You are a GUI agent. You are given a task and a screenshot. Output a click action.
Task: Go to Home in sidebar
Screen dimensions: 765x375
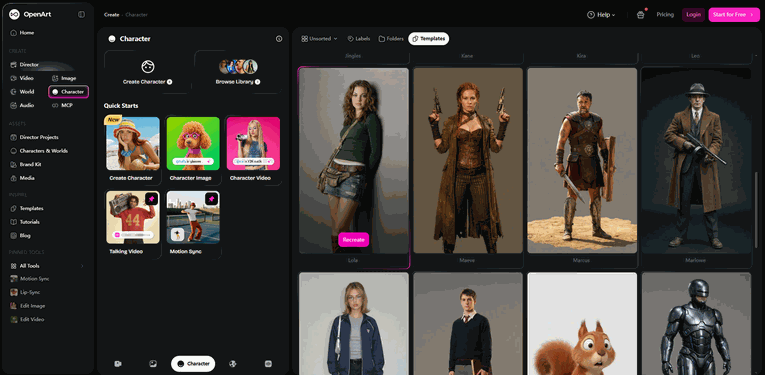click(x=22, y=33)
